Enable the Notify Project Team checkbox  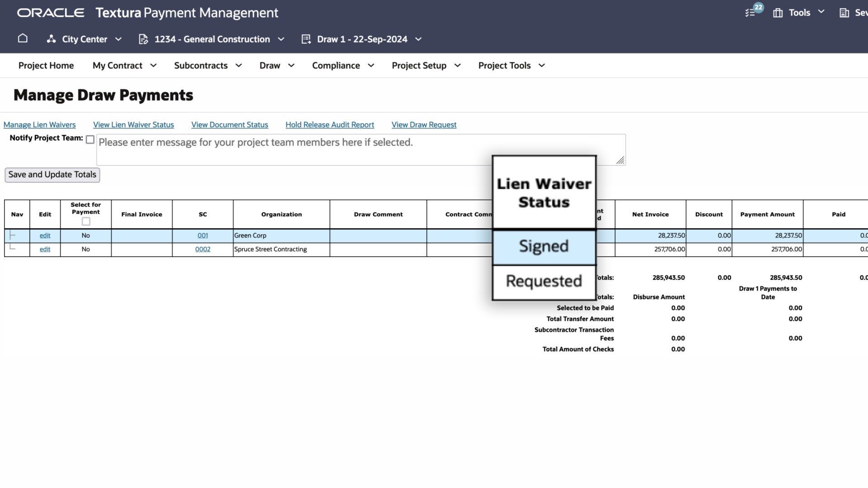point(90,140)
